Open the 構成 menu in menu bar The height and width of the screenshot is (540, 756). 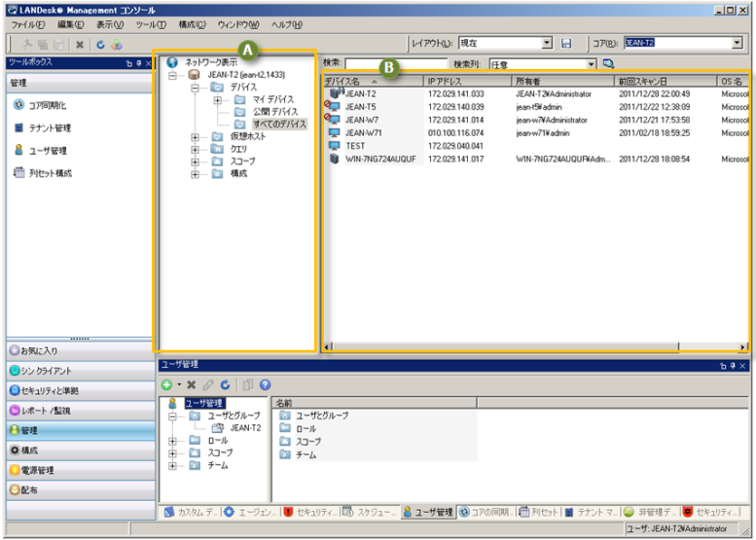point(192,24)
